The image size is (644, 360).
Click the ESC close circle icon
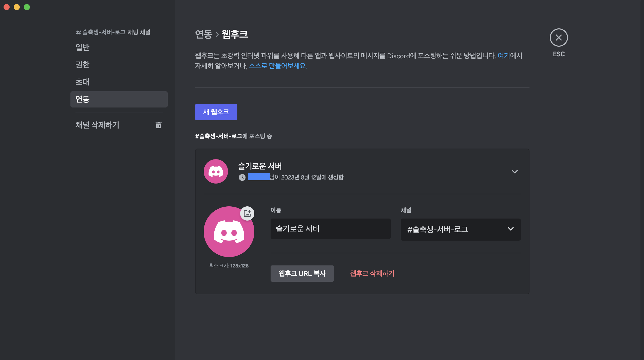[x=558, y=38]
